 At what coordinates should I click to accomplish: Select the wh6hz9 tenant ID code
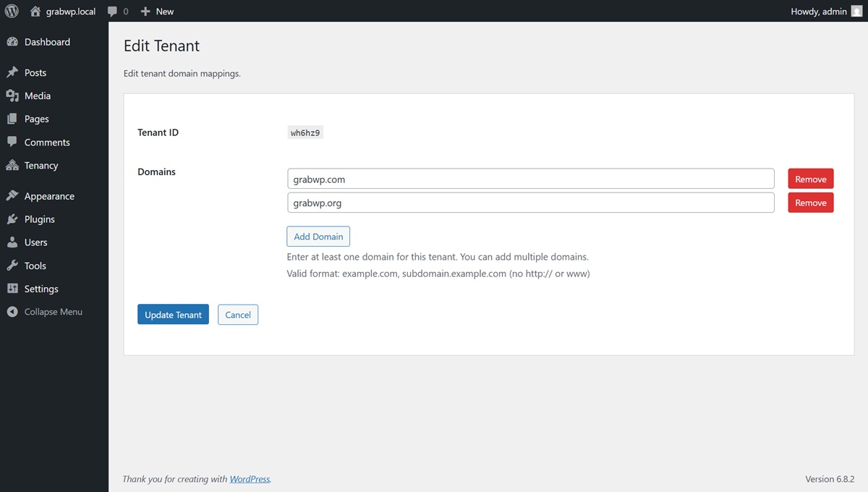coord(305,133)
